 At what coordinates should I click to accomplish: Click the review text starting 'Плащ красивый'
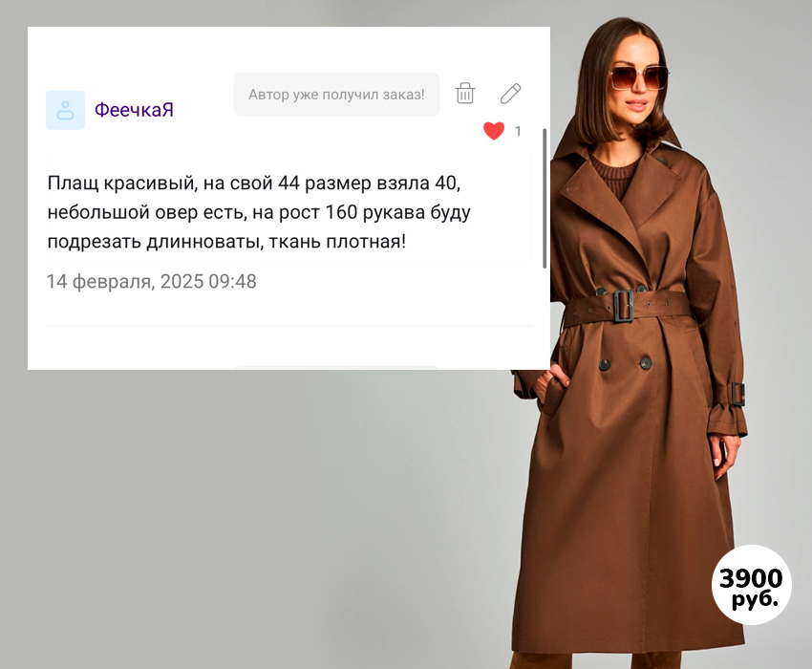[259, 212]
